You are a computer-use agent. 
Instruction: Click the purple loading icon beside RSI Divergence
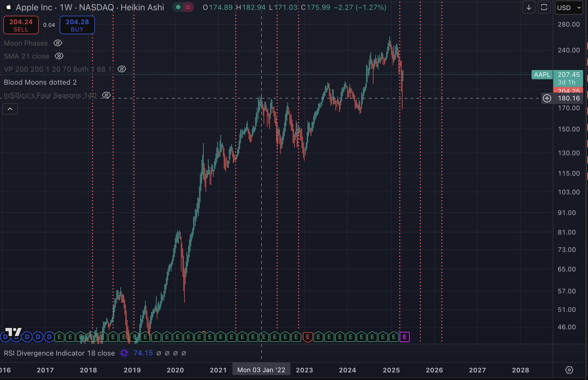click(x=124, y=353)
